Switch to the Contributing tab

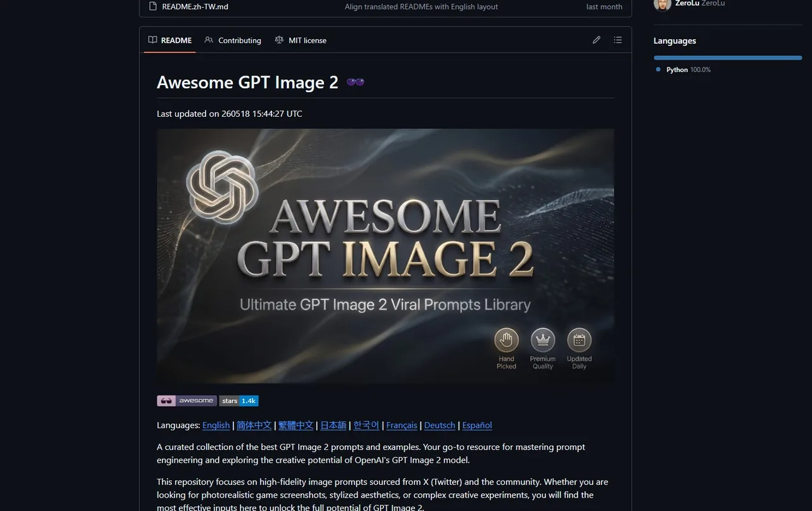(233, 40)
